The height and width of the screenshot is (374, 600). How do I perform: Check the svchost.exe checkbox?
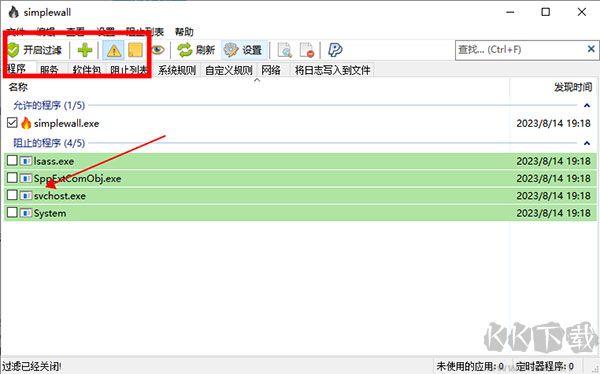click(x=12, y=195)
